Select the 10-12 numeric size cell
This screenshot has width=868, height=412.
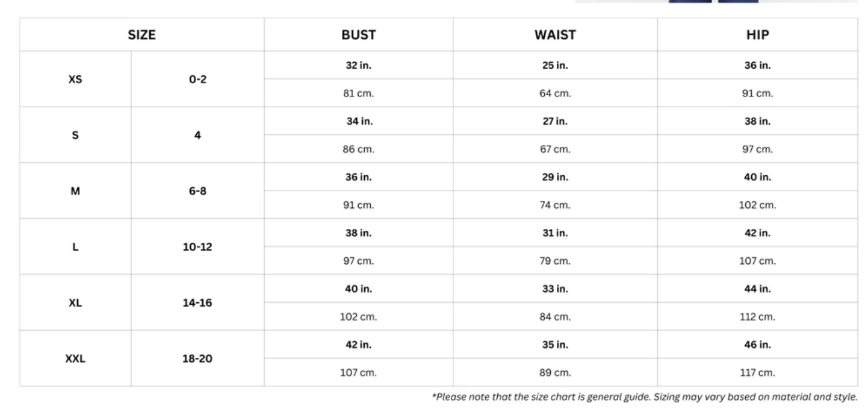point(197,247)
